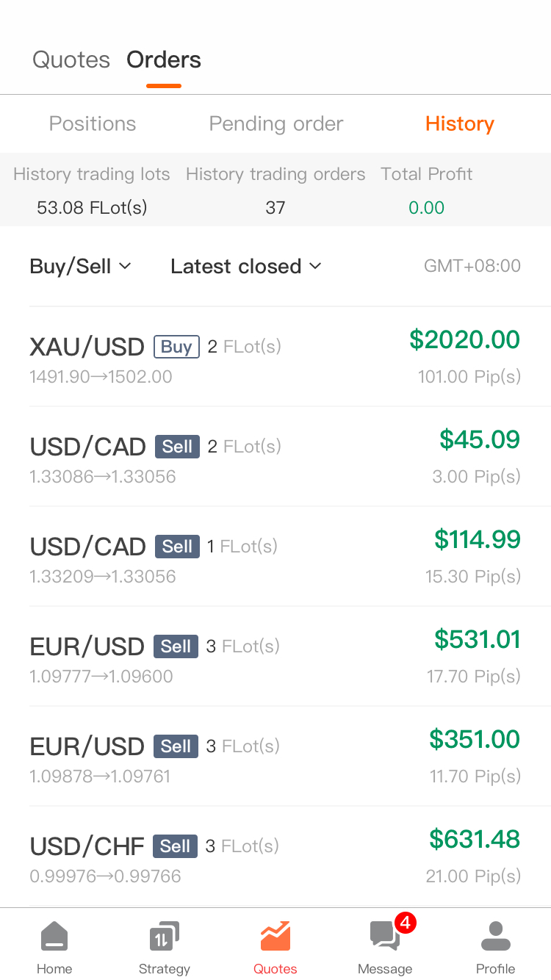Select the top Orders tab

tap(164, 60)
